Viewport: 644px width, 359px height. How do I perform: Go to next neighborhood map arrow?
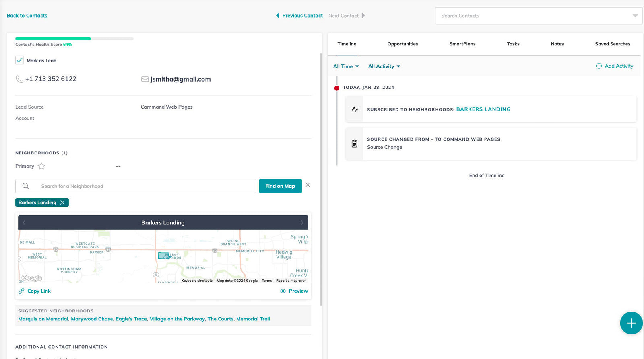(x=302, y=222)
